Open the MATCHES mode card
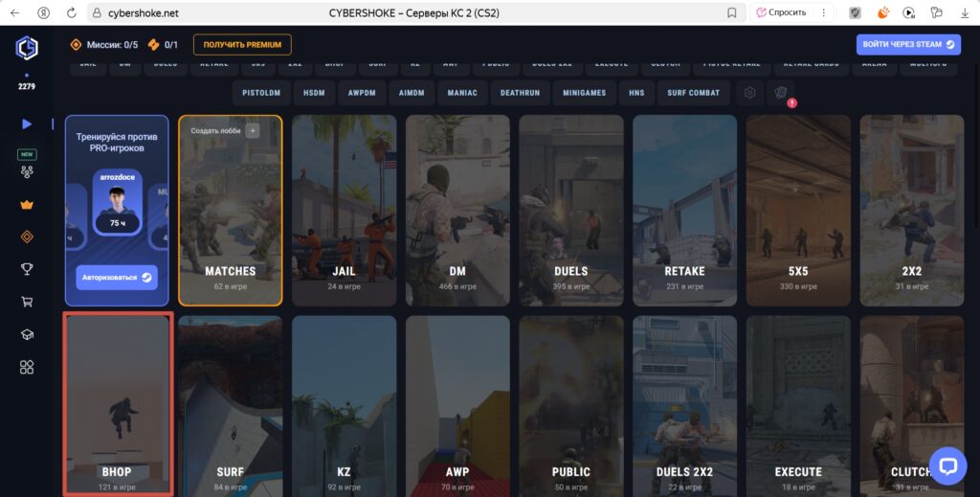The image size is (980, 497). tap(230, 211)
